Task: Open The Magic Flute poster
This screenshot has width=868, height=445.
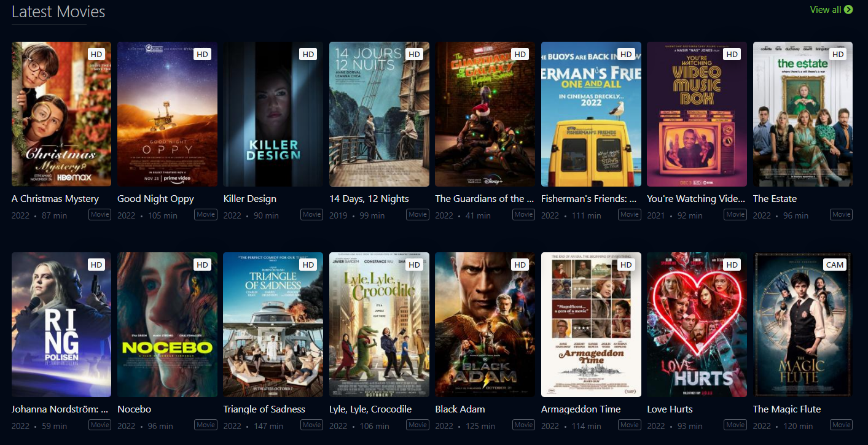Action: click(803, 325)
